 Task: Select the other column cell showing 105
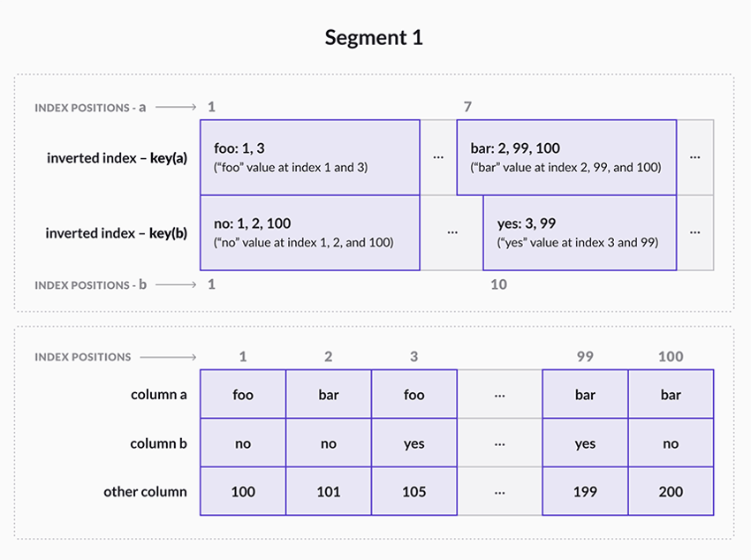point(414,491)
